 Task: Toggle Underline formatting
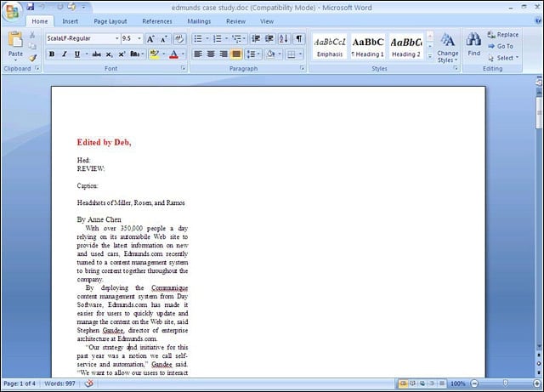pos(77,54)
